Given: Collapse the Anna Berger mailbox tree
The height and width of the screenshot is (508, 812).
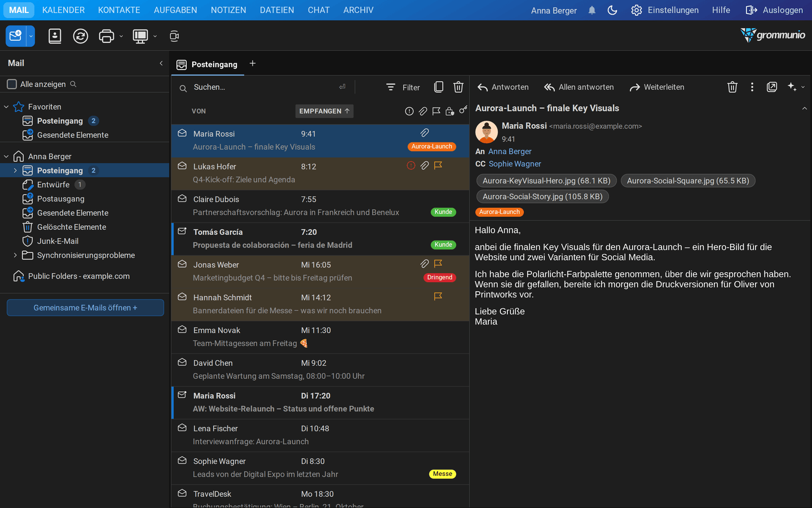Looking at the screenshot, I should [x=6, y=156].
